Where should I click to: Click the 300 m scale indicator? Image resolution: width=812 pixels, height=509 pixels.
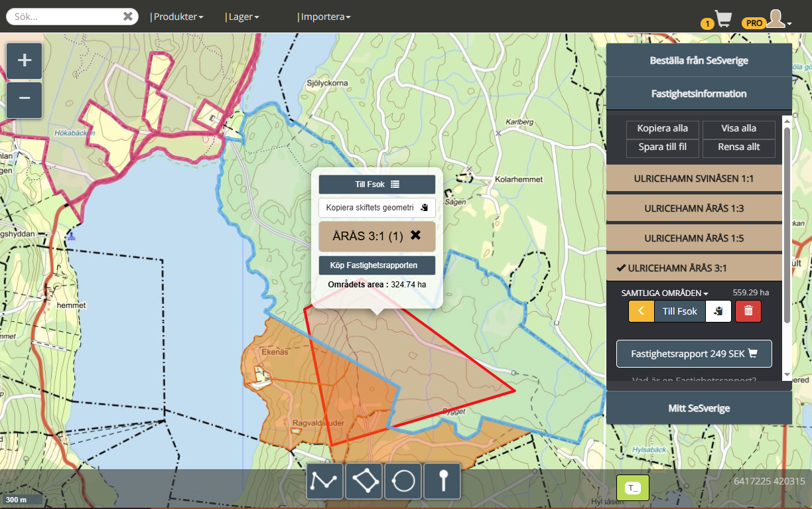(22, 500)
